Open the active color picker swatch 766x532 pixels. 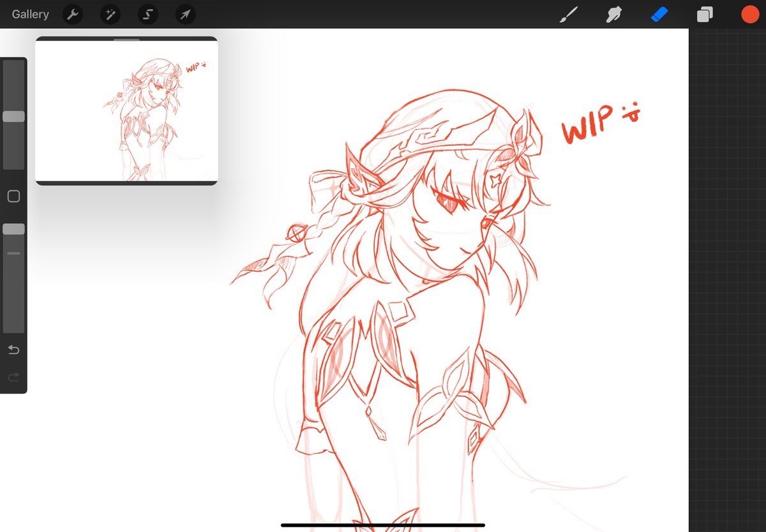point(750,15)
